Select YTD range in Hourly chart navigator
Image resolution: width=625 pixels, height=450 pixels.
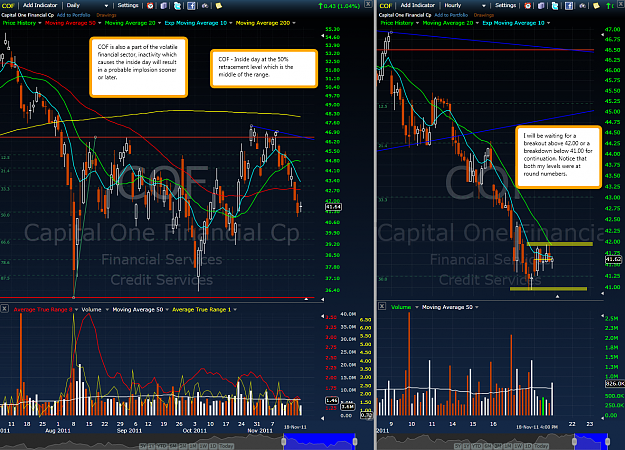(x=477, y=446)
